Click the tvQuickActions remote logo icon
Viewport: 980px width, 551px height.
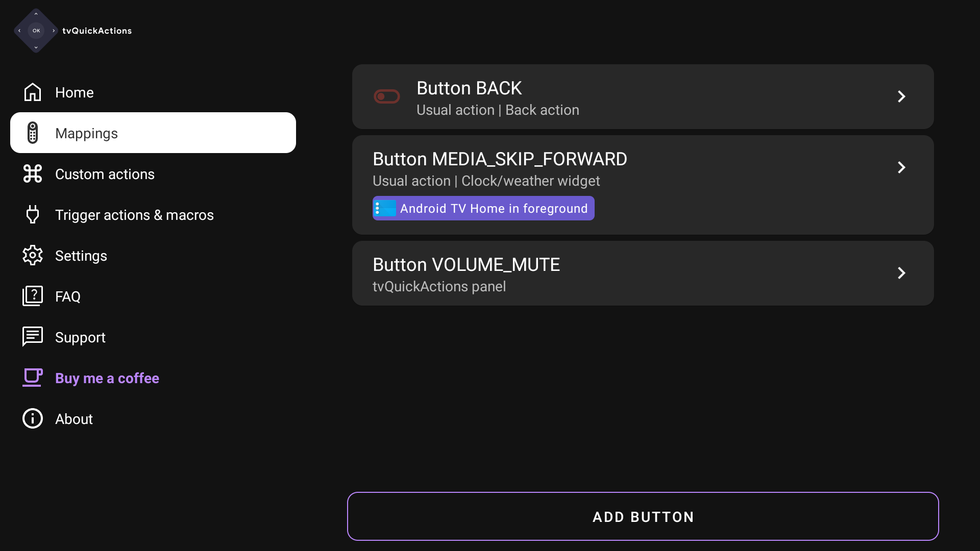[x=36, y=31]
